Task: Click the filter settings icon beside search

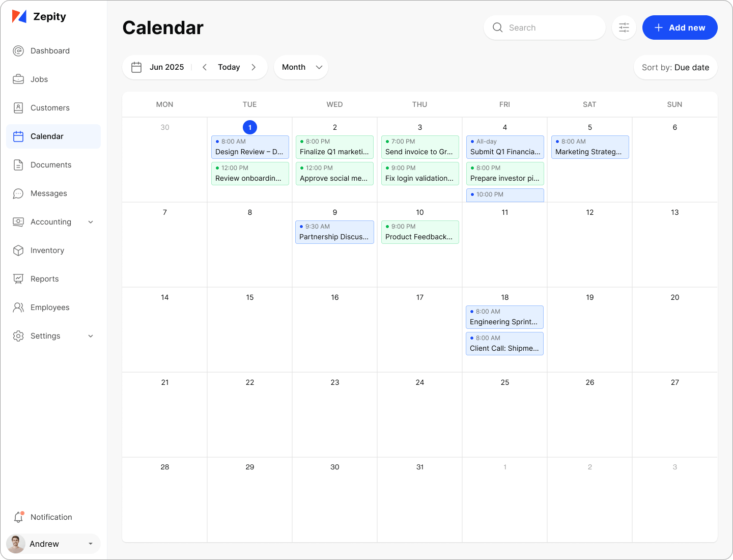Action: (x=624, y=27)
